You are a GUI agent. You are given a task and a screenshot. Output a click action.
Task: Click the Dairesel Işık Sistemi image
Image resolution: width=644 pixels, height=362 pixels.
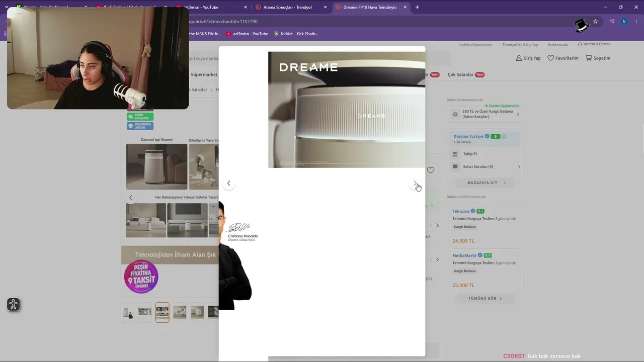(156, 166)
